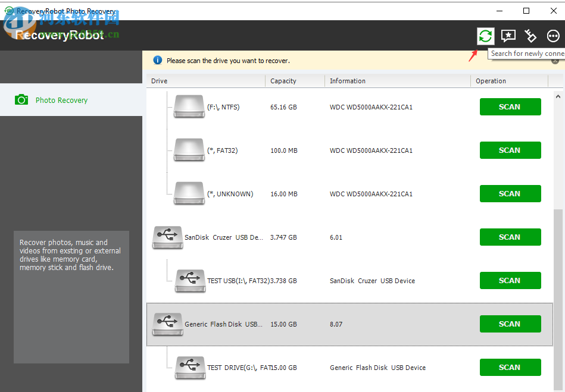Screen dimensions: 565x392
Task: Click the 3.747 GB capacity cell
Action: pos(283,237)
